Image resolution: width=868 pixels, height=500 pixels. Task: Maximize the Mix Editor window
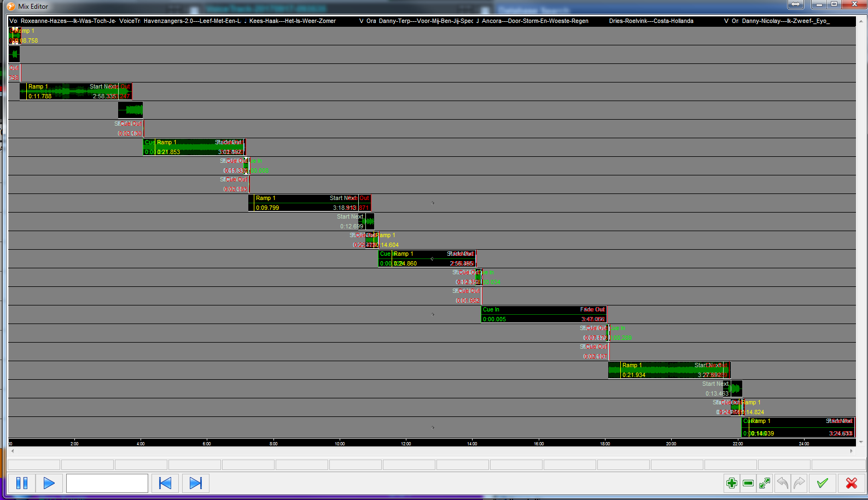[834, 4]
